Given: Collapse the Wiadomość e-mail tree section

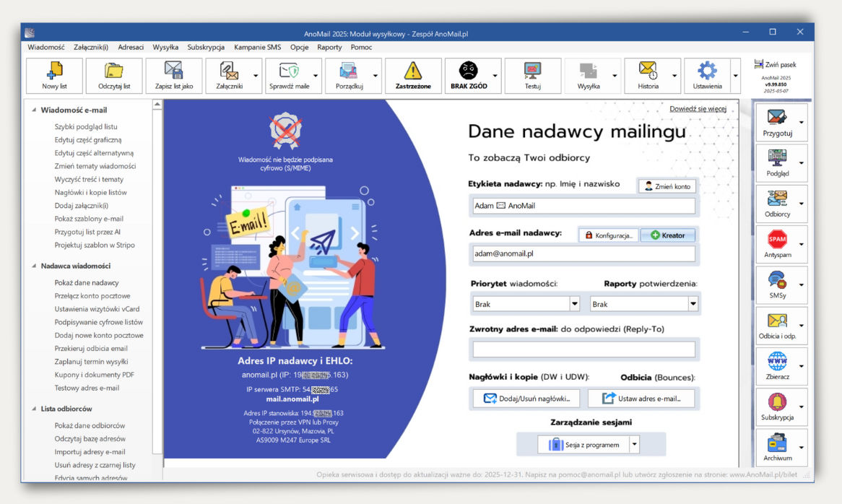Looking at the screenshot, I should pyautogui.click(x=34, y=110).
